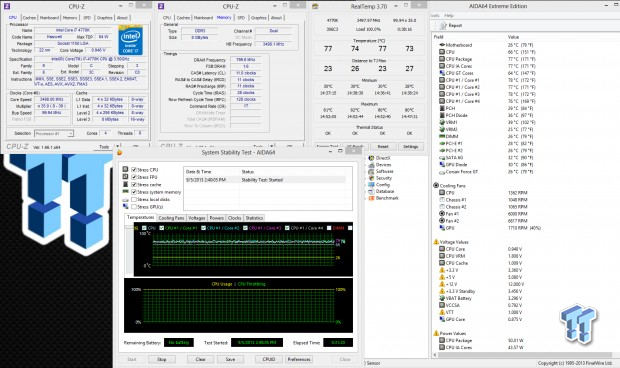
Task: Switch to Caches tab in left CPU-Z window
Action: coord(29,18)
